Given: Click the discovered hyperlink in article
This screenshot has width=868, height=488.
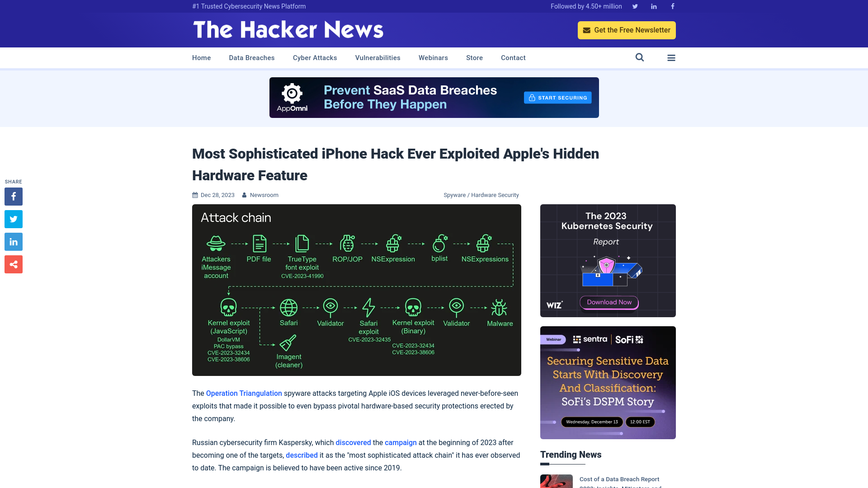Looking at the screenshot, I should pos(353,442).
